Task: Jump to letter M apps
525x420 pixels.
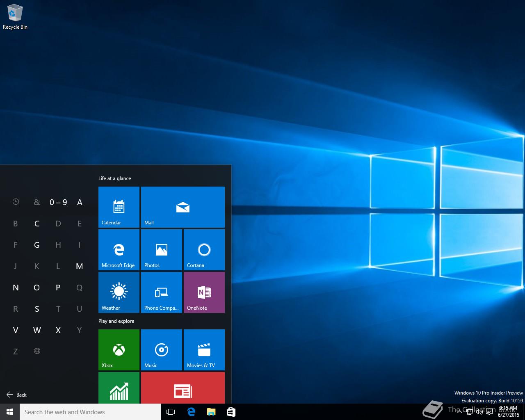Action: tap(80, 266)
